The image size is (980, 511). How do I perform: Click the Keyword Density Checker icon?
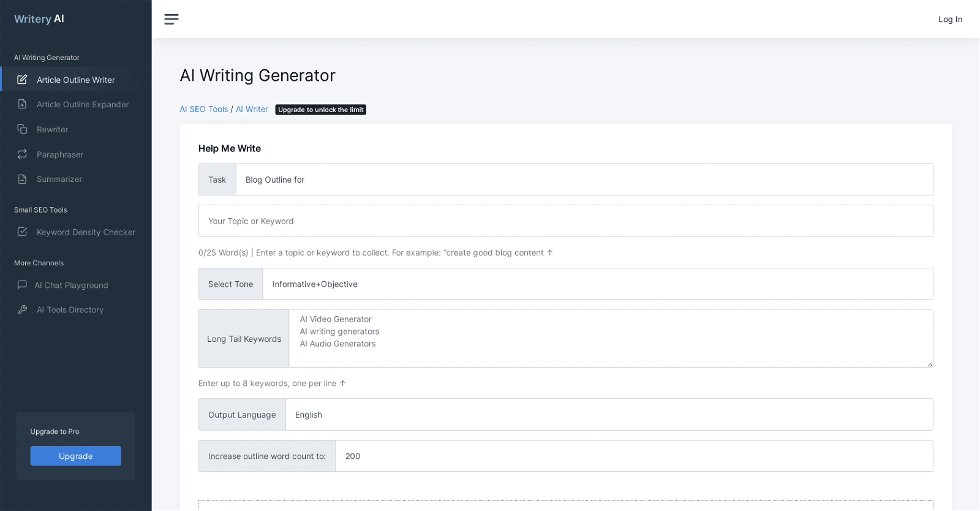tap(22, 232)
